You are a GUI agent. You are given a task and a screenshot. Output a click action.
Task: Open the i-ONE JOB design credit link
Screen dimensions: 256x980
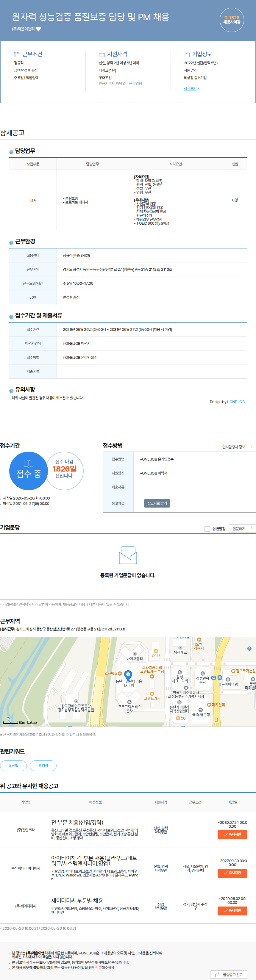237,402
